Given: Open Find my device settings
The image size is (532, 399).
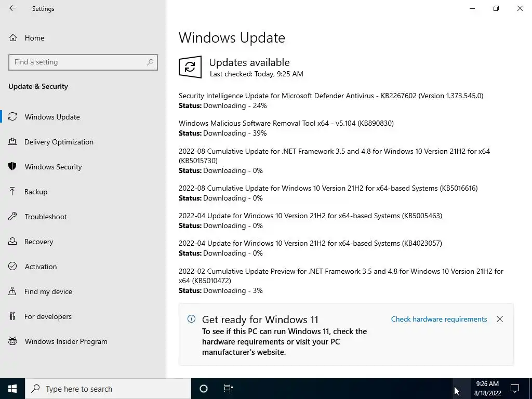Looking at the screenshot, I should pyautogui.click(x=48, y=291).
